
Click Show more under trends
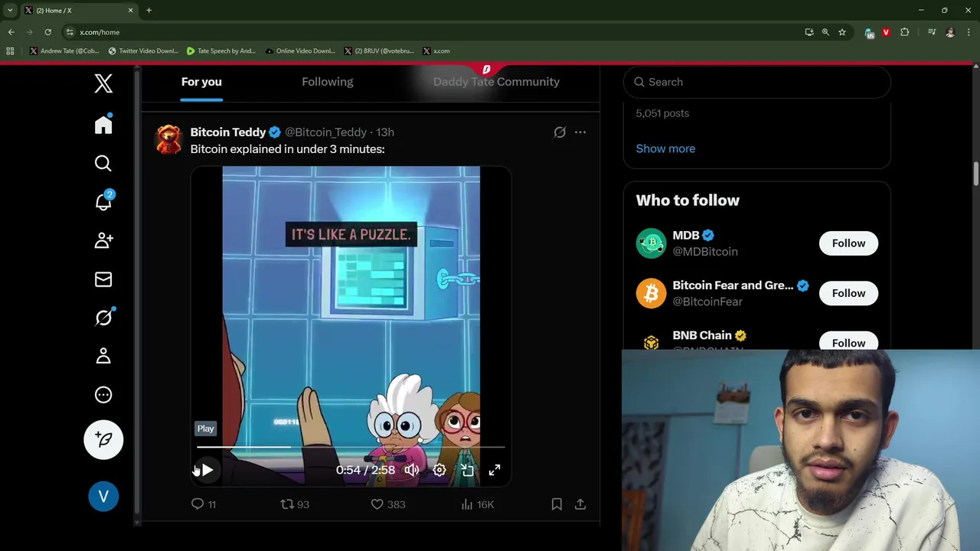tap(665, 148)
